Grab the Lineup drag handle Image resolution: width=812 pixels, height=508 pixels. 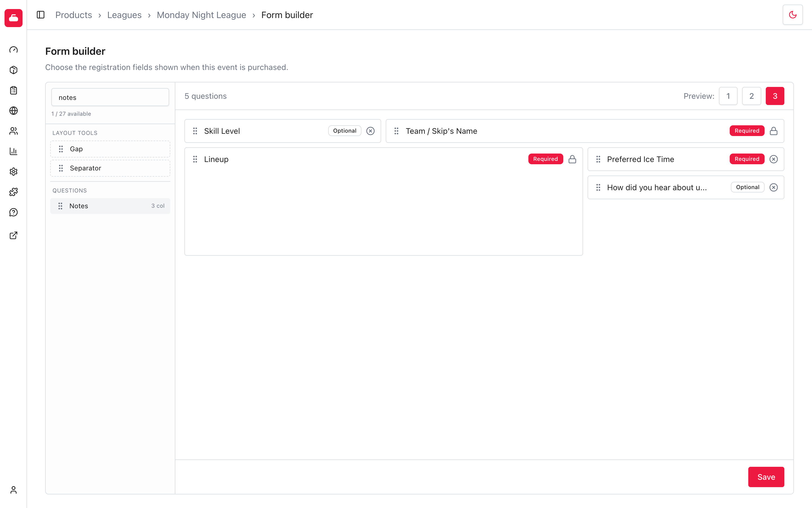pos(195,159)
